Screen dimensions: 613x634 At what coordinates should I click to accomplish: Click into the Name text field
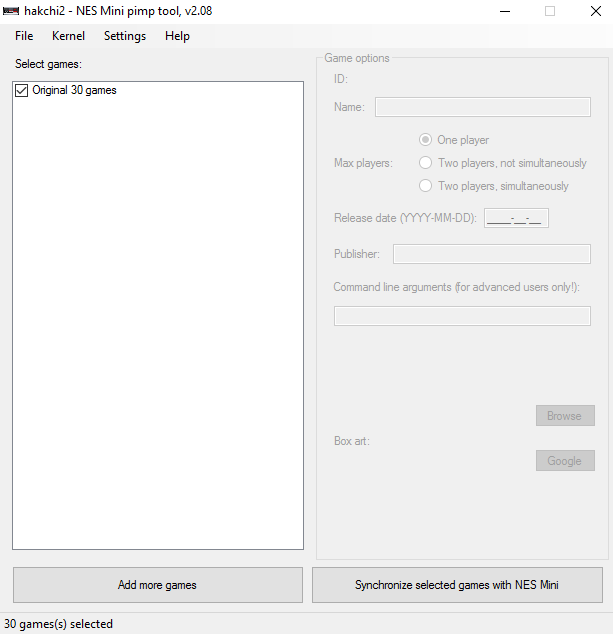(482, 107)
